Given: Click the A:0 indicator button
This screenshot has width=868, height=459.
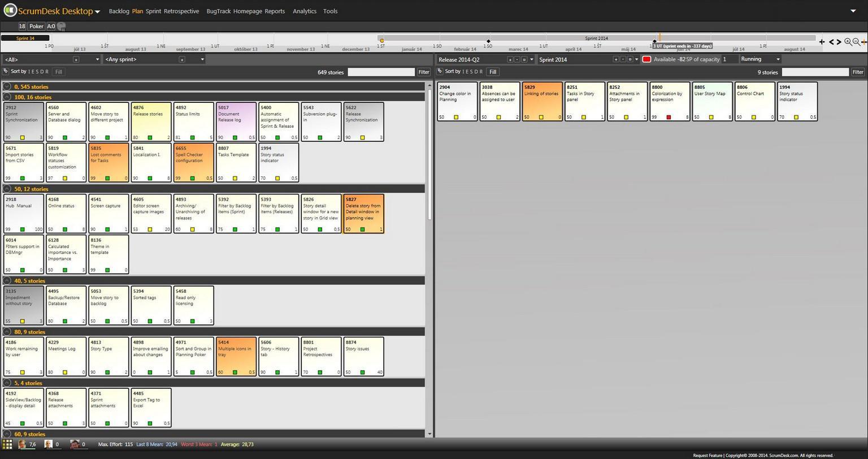Looking at the screenshot, I should tap(51, 26).
